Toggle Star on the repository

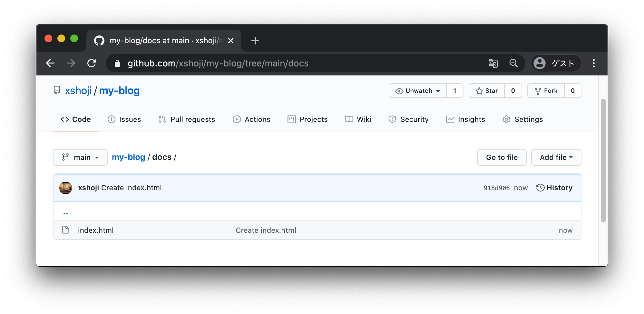coord(487,91)
